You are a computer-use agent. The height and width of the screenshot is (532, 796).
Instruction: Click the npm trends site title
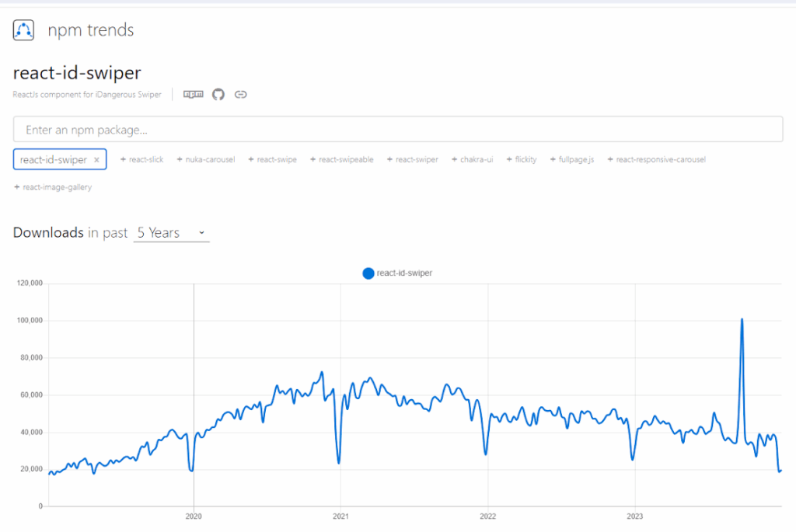tap(91, 30)
